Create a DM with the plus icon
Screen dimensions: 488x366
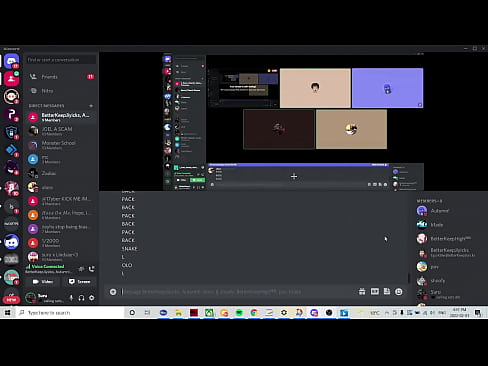click(91, 106)
